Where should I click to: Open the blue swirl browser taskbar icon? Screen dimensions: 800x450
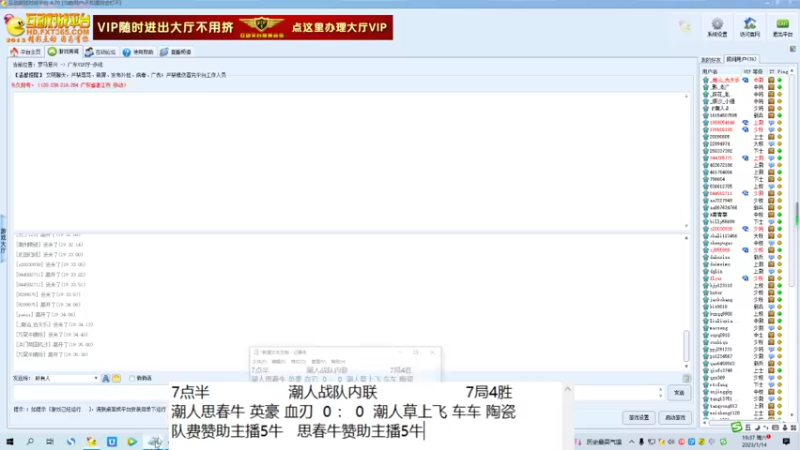point(71,441)
